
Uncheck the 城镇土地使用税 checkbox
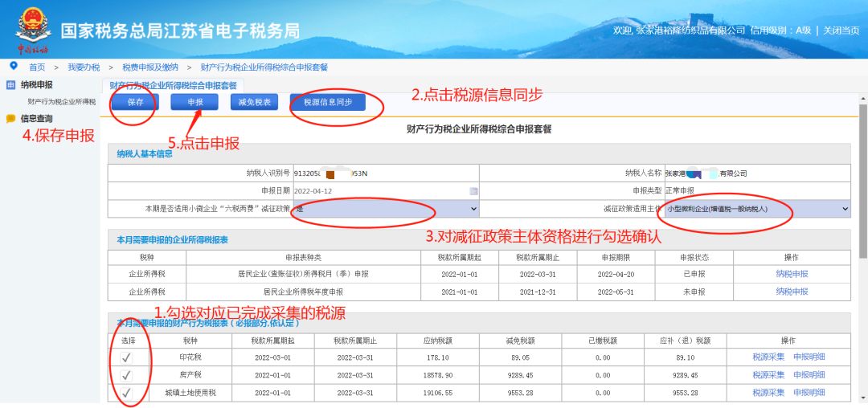click(x=127, y=393)
